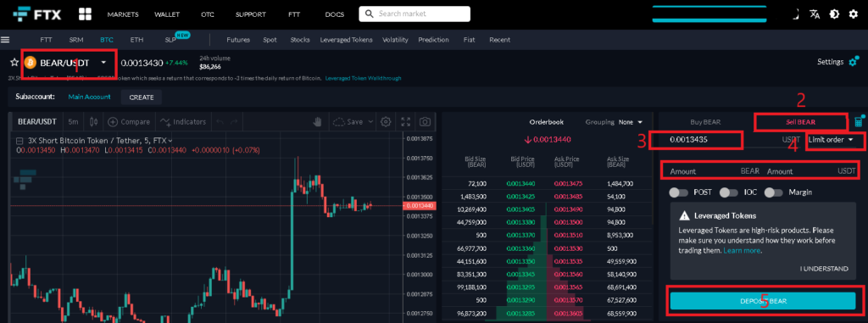Open the four-square apps grid icon
This screenshot has height=323, width=868.
pyautogui.click(x=85, y=14)
